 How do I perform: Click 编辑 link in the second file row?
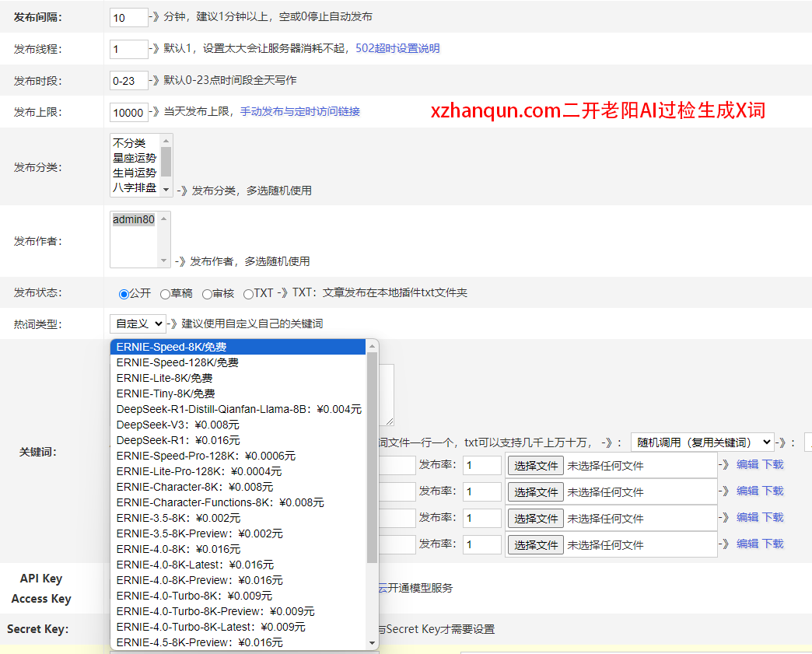pyautogui.click(x=747, y=491)
